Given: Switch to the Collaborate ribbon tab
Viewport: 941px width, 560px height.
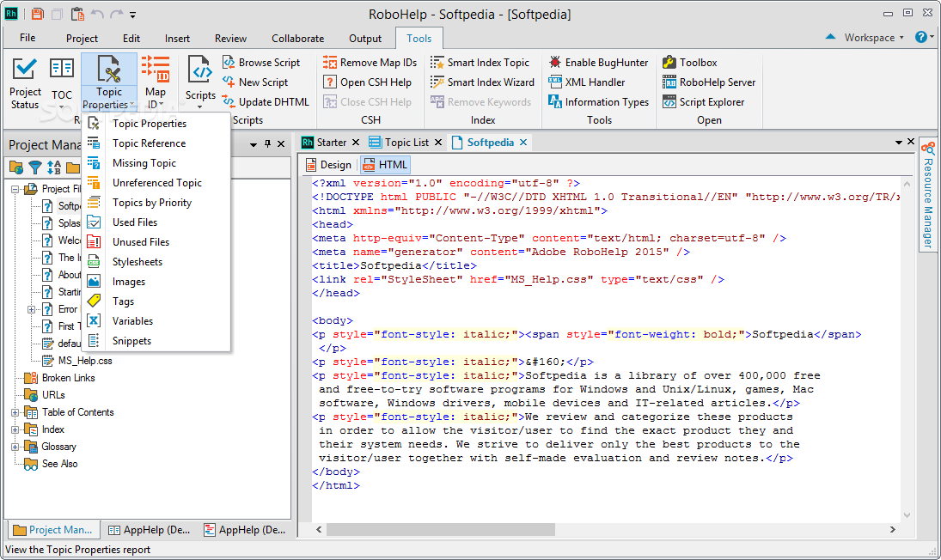Looking at the screenshot, I should point(297,39).
